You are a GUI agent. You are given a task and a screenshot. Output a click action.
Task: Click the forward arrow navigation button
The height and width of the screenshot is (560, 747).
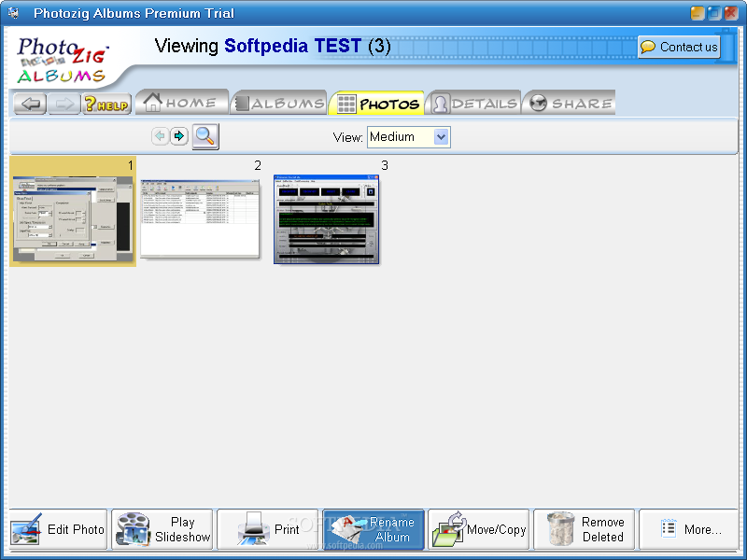(x=63, y=104)
